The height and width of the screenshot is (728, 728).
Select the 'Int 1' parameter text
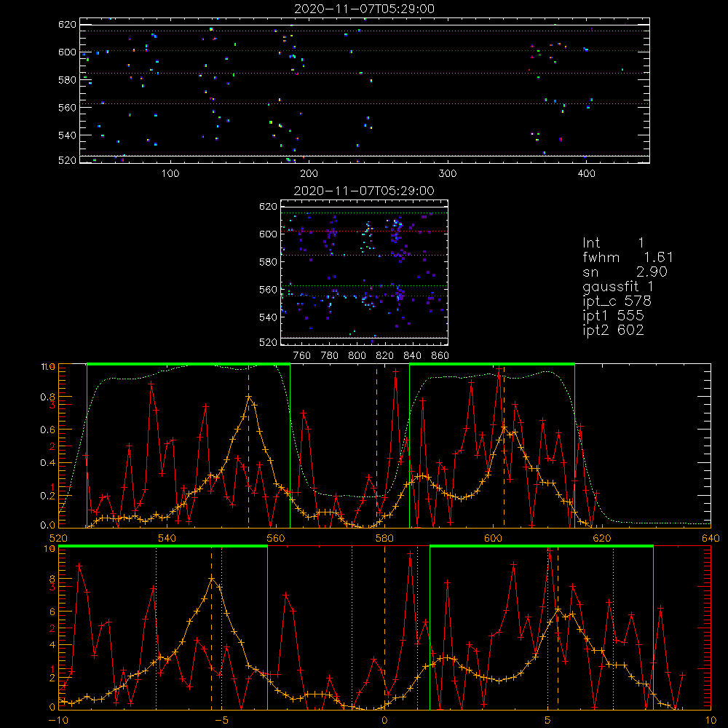tap(613, 243)
